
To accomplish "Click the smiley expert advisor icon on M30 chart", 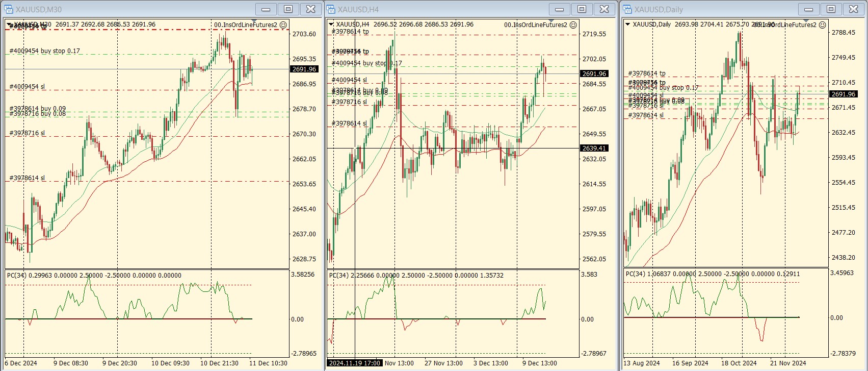I will (x=283, y=24).
